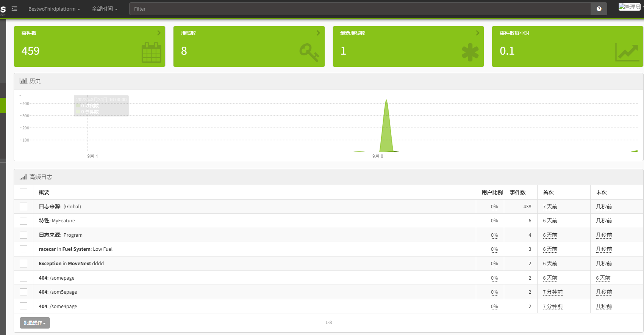
Task: Click the 9月 8 spike in history chart
Action: [x=386, y=125]
